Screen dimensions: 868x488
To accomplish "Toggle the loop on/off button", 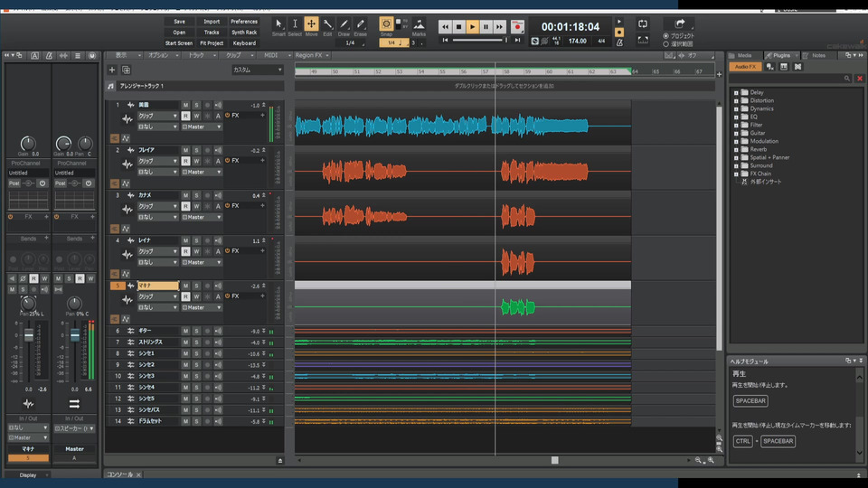I will click(x=642, y=23).
